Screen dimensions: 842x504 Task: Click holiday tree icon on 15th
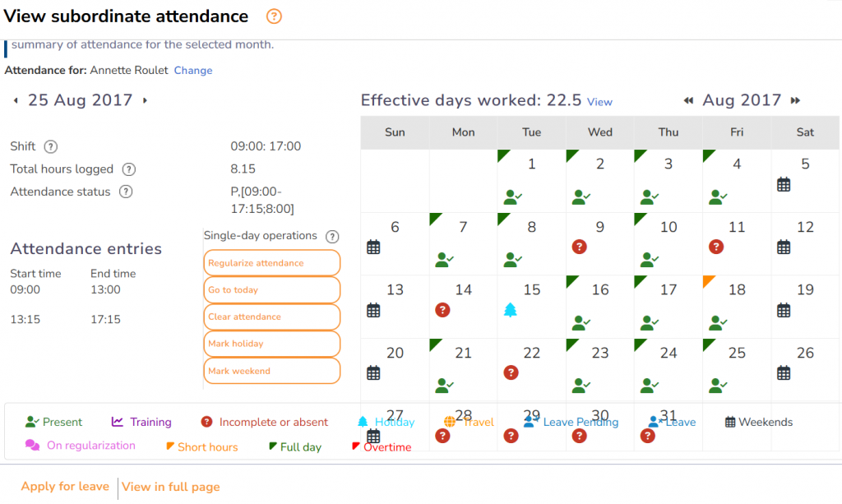click(x=511, y=309)
